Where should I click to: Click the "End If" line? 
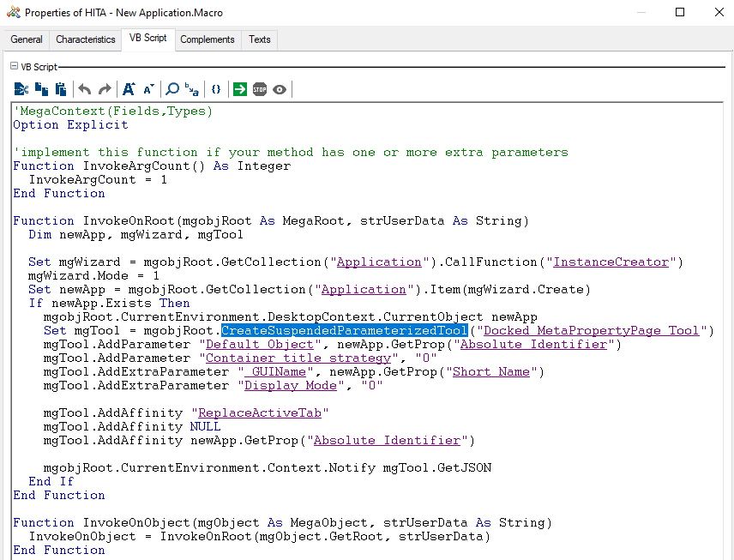pos(51,481)
